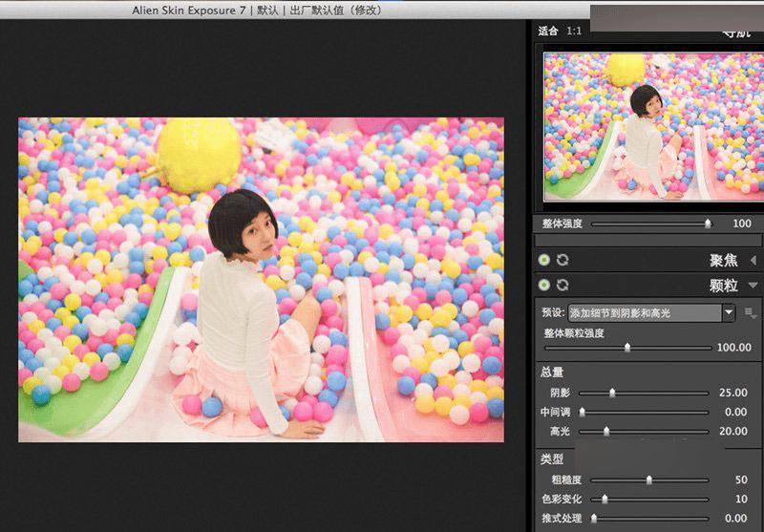The width and height of the screenshot is (764, 532).
Task: Click the 粗糙度 (Roughness) slider handle
Action: pos(648,479)
